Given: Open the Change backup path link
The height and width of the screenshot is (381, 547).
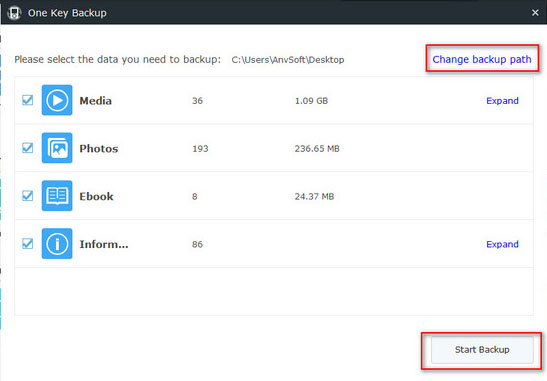Looking at the screenshot, I should point(482,59).
